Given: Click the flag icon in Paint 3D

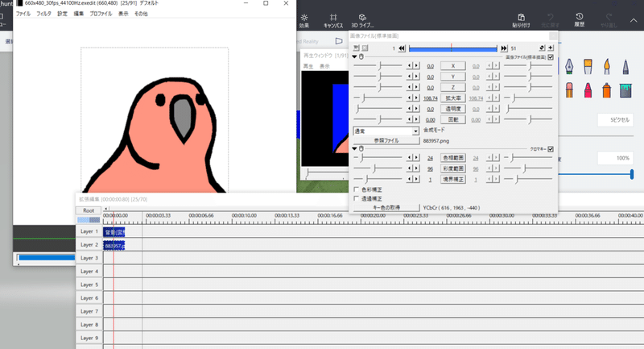Looking at the screenshot, I should click(x=339, y=41).
